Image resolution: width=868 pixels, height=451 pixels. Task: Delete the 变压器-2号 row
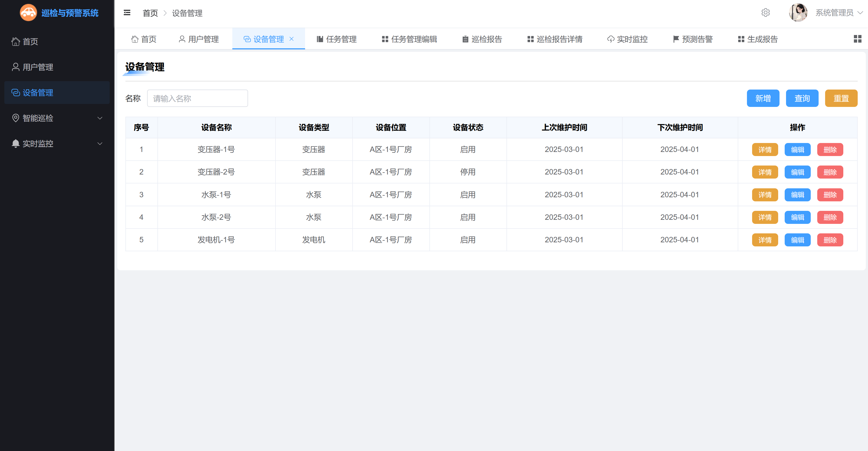tap(830, 172)
